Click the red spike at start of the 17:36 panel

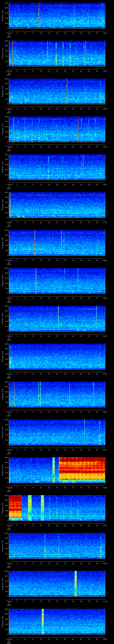click(x=10, y=205)
